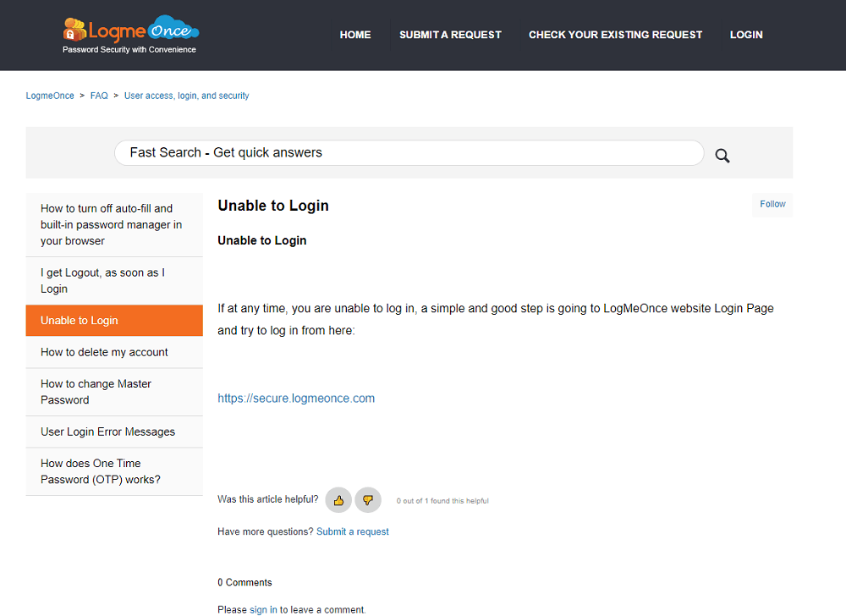Open How to turn off auto-fill article

114,225
